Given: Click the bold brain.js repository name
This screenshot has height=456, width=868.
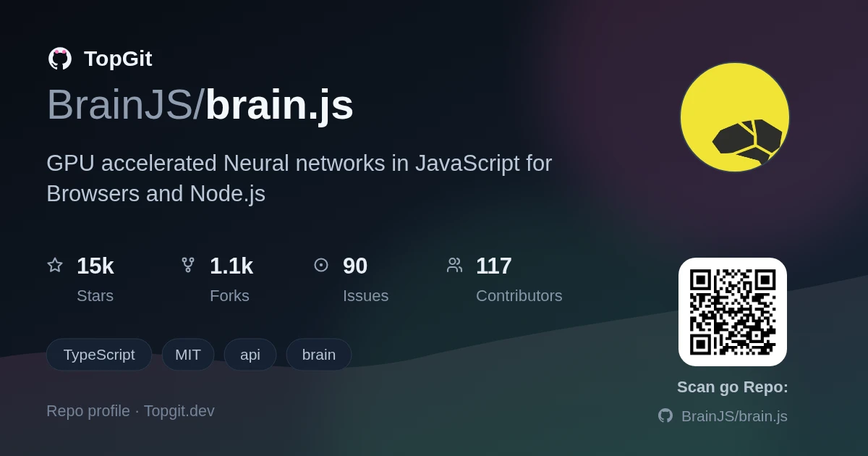Looking at the screenshot, I should tap(279, 105).
